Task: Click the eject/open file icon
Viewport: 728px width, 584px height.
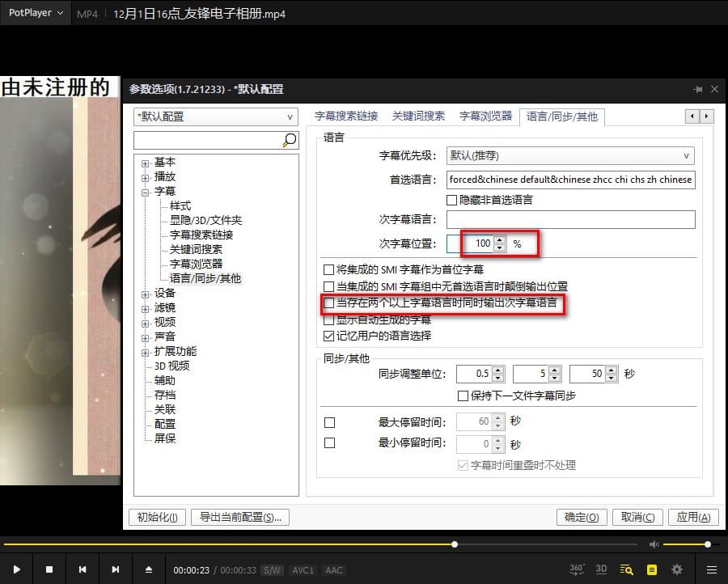Action: 149,569
